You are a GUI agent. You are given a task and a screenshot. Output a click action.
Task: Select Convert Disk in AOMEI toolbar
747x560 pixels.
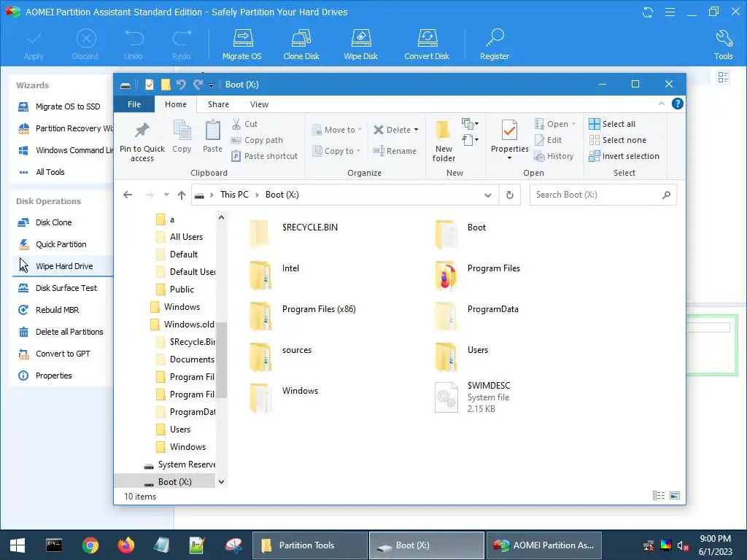click(x=427, y=44)
